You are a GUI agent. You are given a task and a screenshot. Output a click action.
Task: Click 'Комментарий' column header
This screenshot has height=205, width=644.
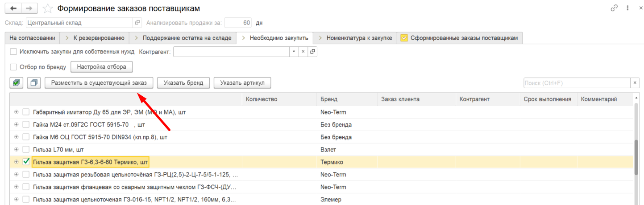(x=604, y=99)
